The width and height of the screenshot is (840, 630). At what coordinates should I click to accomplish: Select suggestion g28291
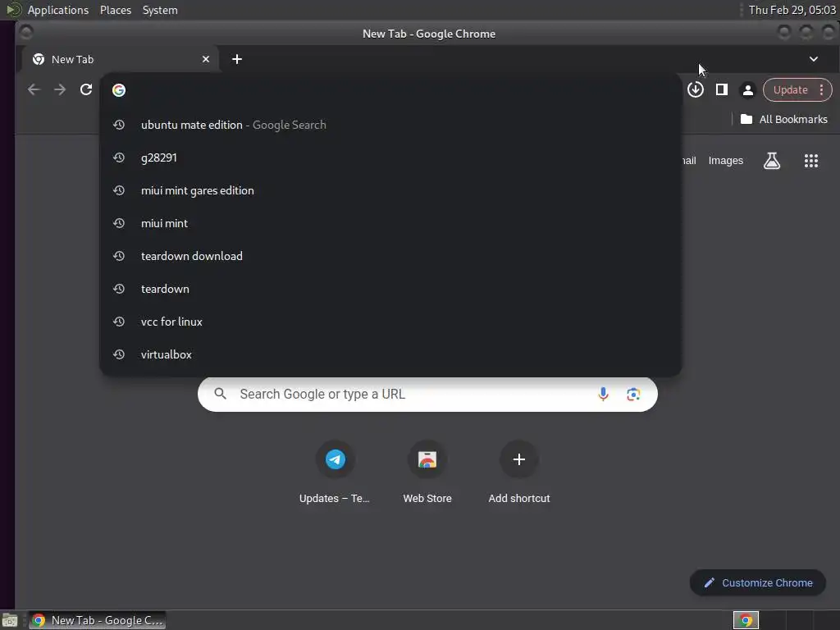[390, 157]
